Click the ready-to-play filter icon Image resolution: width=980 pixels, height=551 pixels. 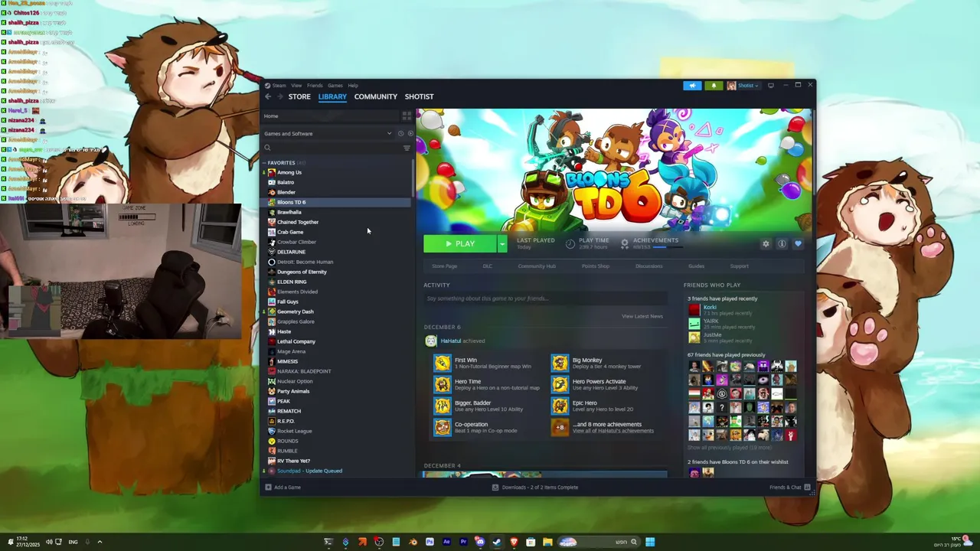tap(410, 133)
